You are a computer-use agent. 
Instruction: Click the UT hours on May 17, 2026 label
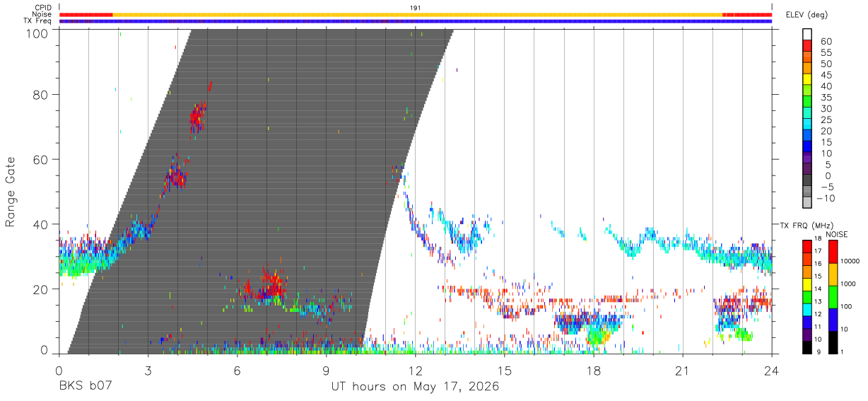point(415,387)
